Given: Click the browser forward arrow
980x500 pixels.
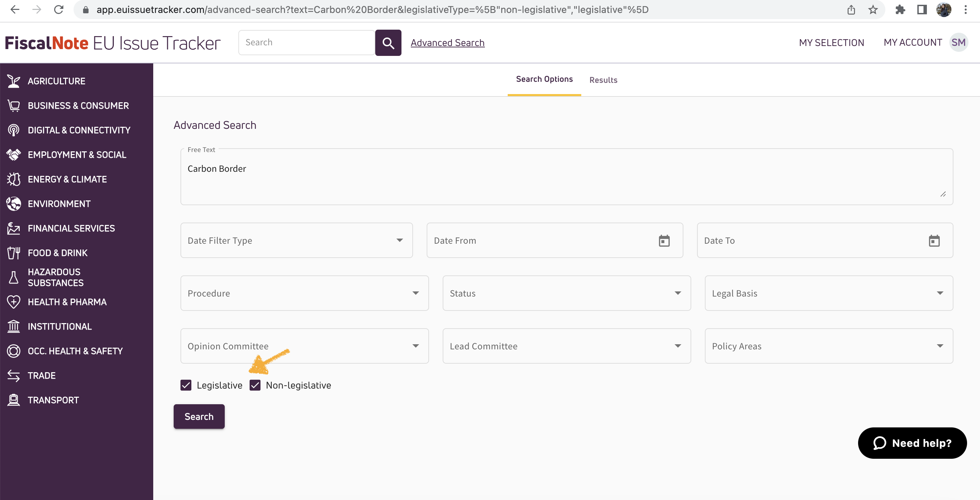Looking at the screenshot, I should [36, 10].
